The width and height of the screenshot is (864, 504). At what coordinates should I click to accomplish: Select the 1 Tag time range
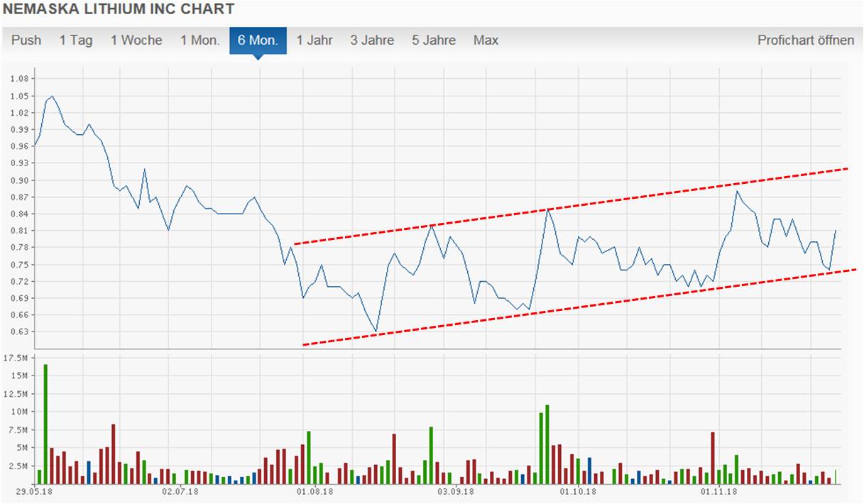click(x=76, y=40)
